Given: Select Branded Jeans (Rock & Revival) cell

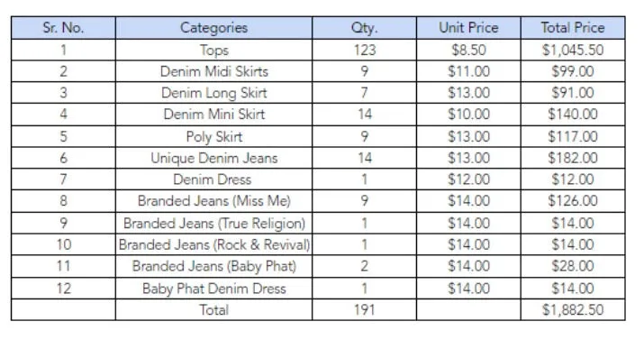Looking at the screenshot, I should pos(213,244).
